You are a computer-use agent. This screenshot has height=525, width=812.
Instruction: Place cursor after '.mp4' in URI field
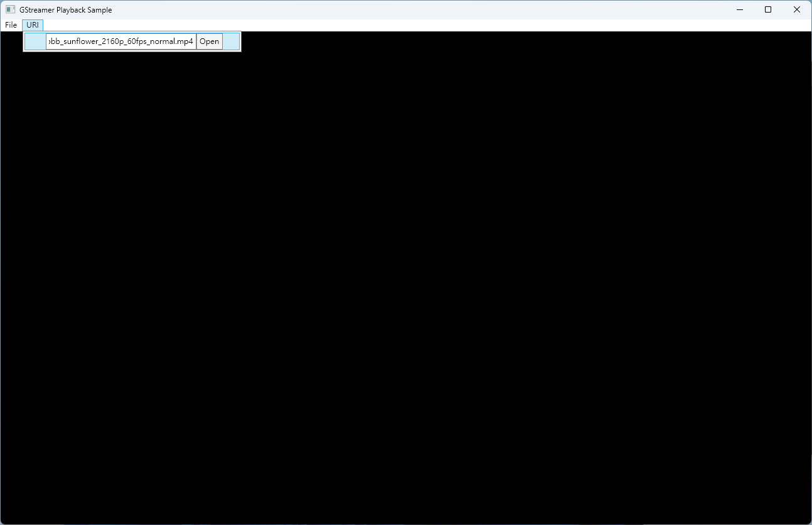[194, 41]
